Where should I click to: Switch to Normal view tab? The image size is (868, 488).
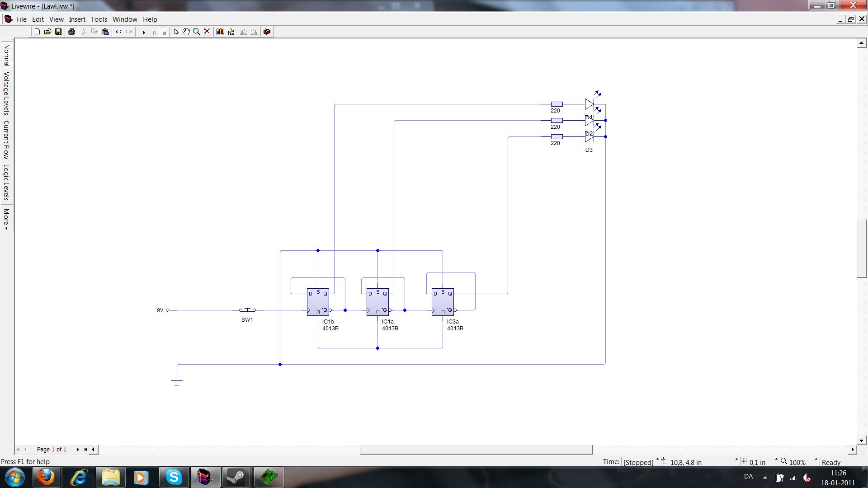click(6, 55)
